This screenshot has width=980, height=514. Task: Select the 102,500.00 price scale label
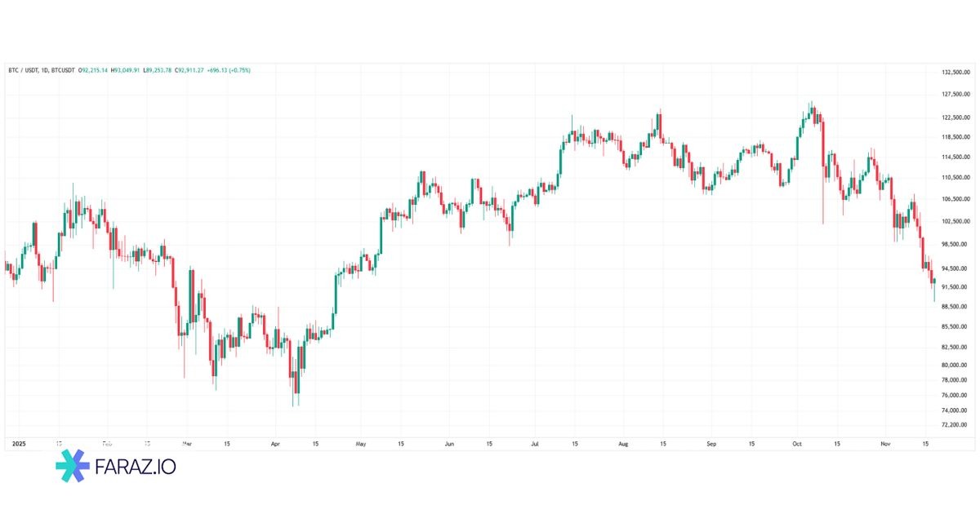point(954,221)
